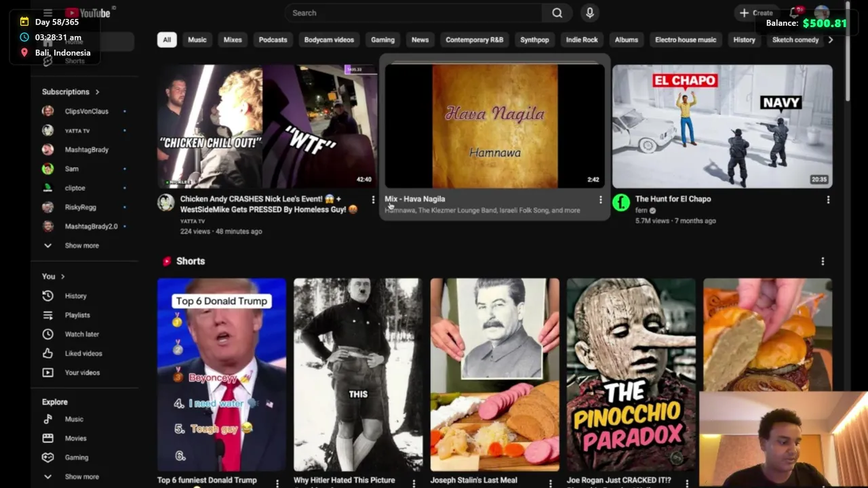Select the Sketch comedy chip
Viewport: 868px width, 488px height.
[795, 39]
